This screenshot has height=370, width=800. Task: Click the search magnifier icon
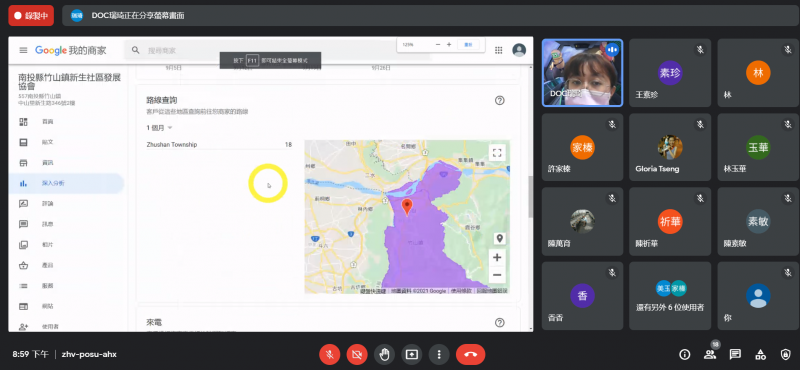coord(136,50)
